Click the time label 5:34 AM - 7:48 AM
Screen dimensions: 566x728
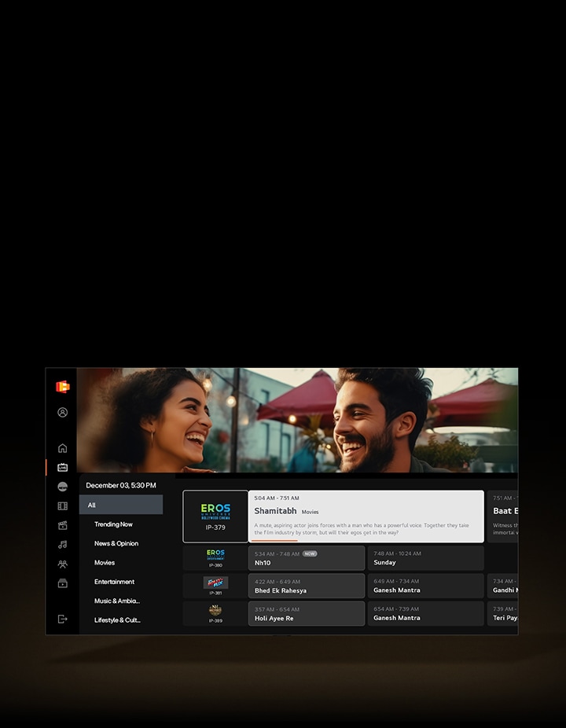[x=277, y=554]
